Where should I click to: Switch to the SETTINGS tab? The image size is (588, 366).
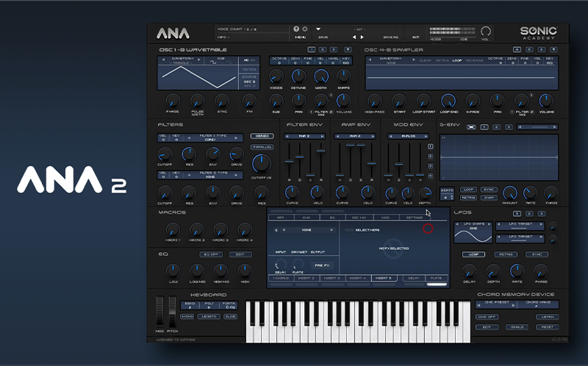pyautogui.click(x=414, y=218)
